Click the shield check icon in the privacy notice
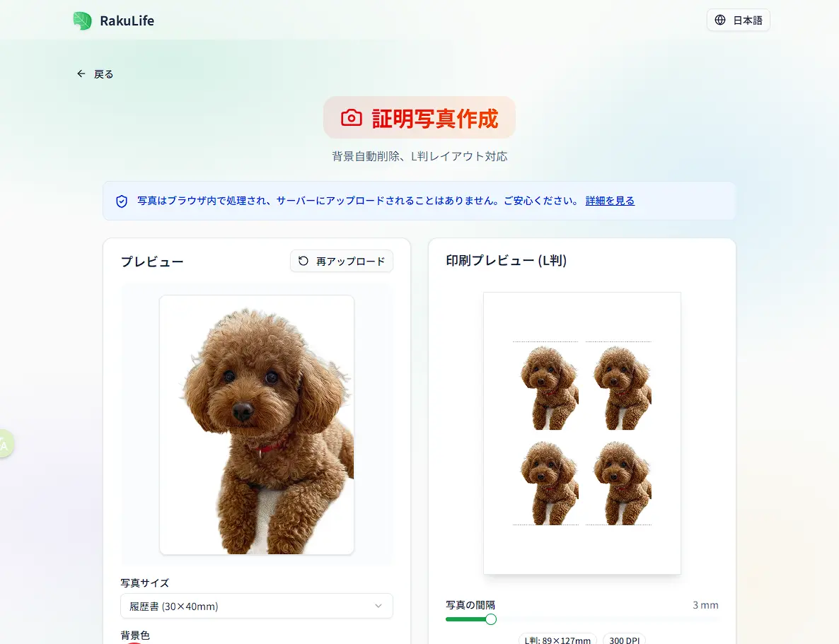Screen dimensions: 839x644 (122, 201)
